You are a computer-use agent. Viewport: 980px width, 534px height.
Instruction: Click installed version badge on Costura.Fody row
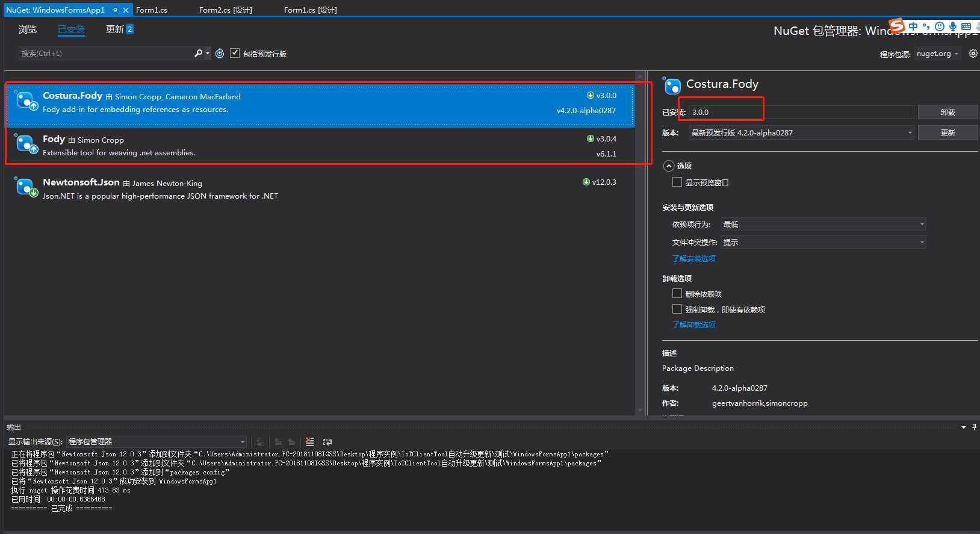point(601,95)
